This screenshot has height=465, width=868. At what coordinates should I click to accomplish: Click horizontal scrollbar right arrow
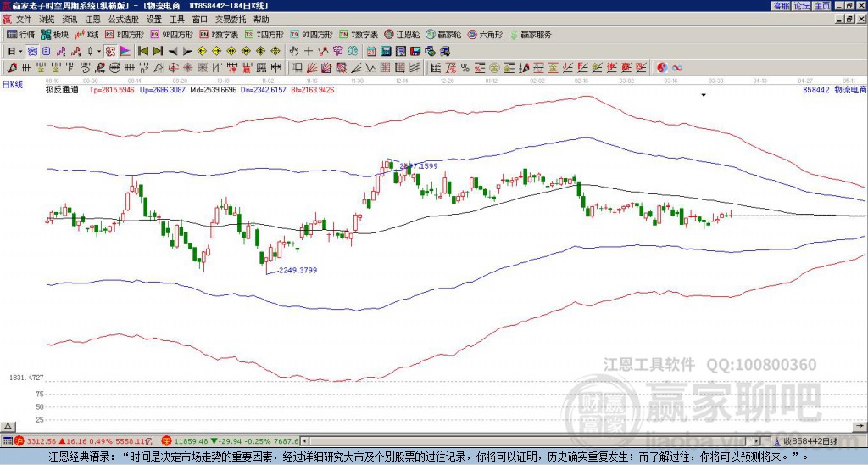click(756, 441)
